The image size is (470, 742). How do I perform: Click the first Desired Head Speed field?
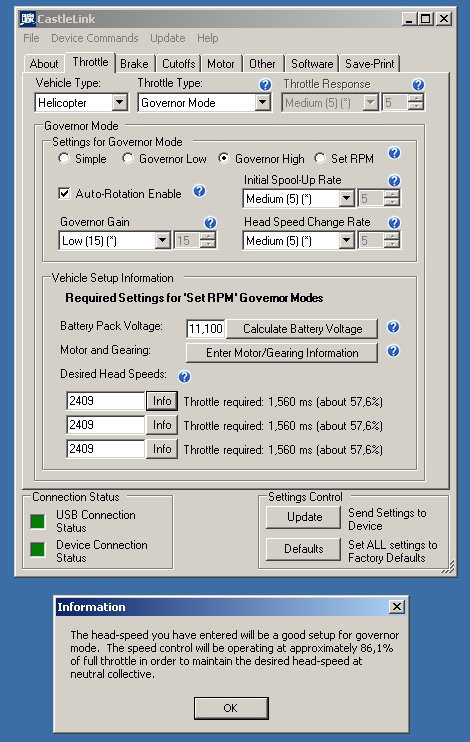pos(105,401)
